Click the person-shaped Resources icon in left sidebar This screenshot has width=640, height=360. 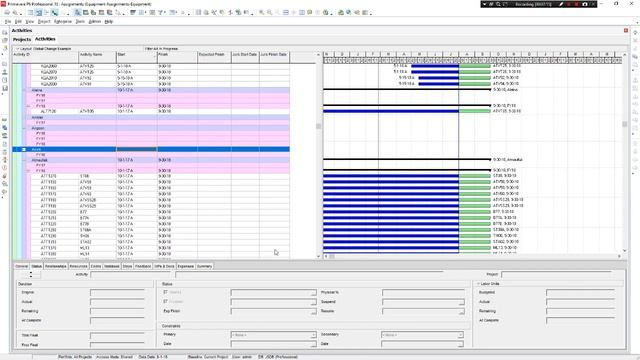(4, 72)
